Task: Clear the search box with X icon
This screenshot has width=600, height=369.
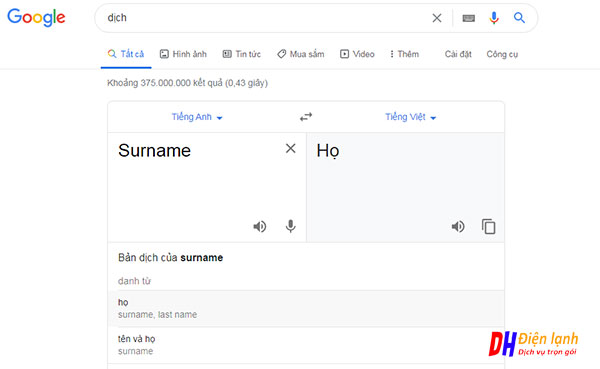Action: [x=437, y=18]
